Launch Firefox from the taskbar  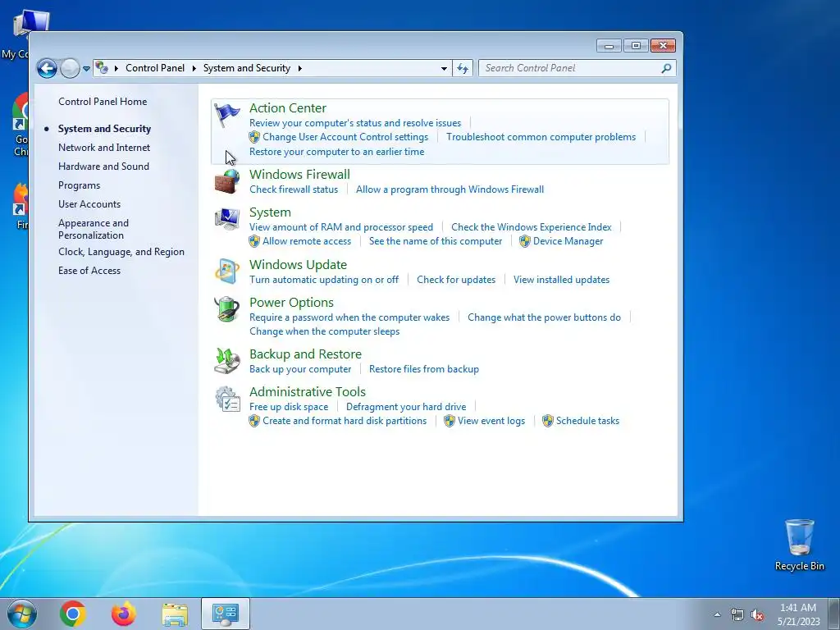(124, 614)
